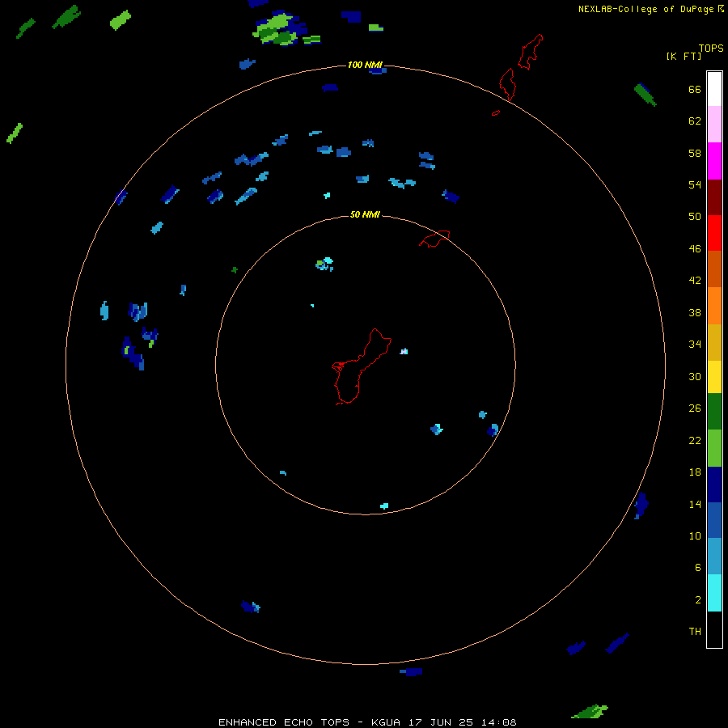
Task: Click the '58' legend value
Action: [695, 153]
